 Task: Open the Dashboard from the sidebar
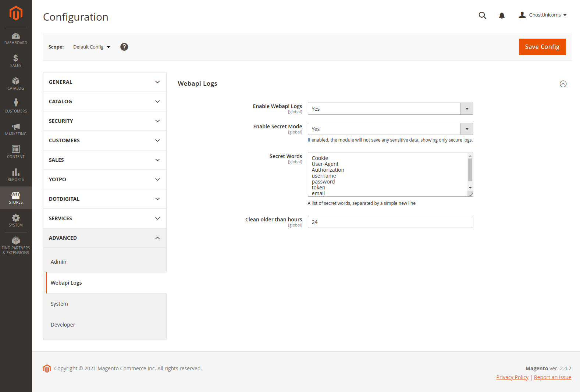pos(16,39)
